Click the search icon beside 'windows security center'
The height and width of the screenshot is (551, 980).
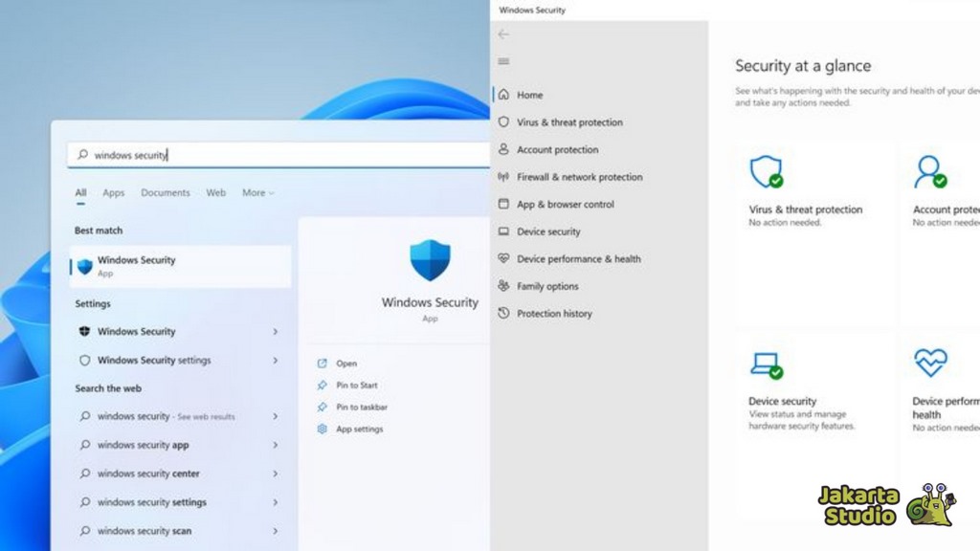pos(84,474)
